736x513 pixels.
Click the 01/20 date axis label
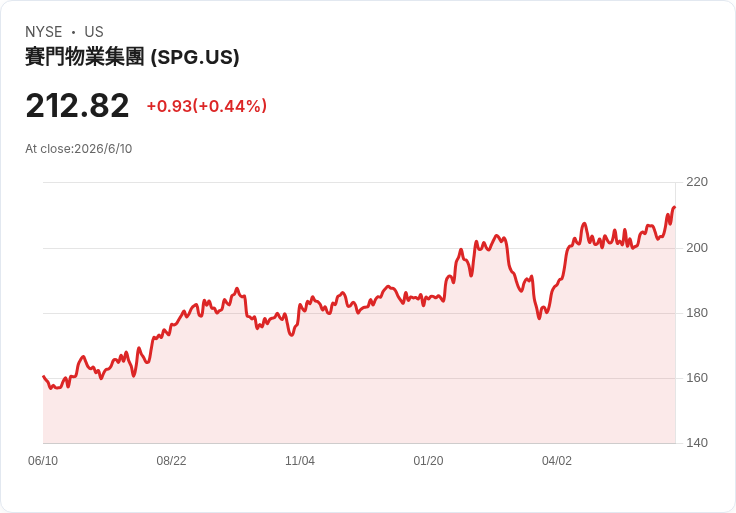point(428,461)
